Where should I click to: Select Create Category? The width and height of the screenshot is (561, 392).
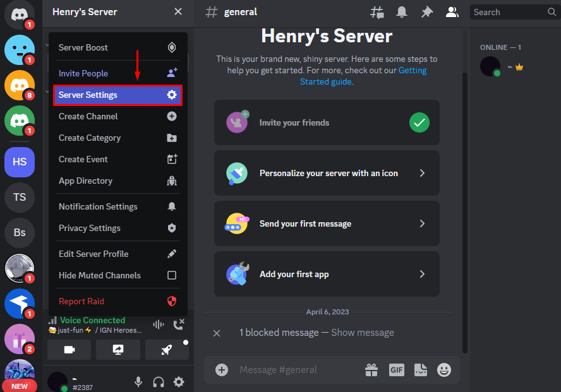[x=118, y=138]
